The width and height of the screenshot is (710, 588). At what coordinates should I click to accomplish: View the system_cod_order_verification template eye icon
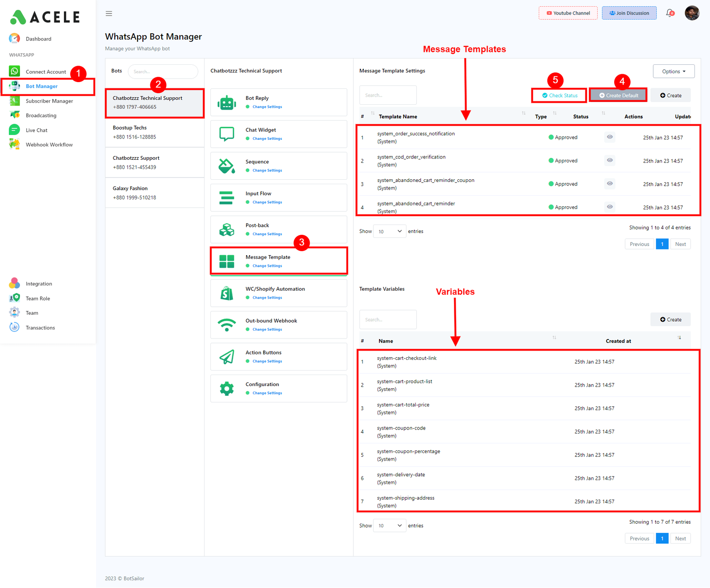[x=610, y=160]
